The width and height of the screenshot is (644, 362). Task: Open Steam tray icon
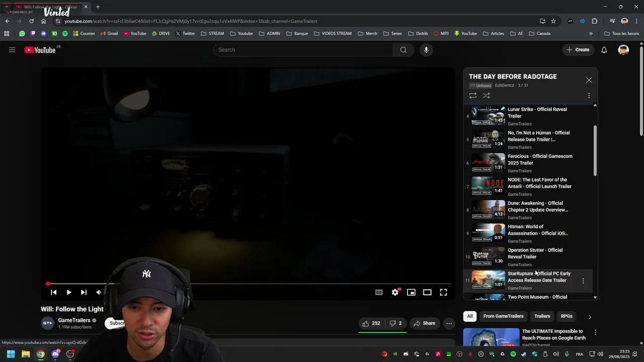[x=524, y=354]
